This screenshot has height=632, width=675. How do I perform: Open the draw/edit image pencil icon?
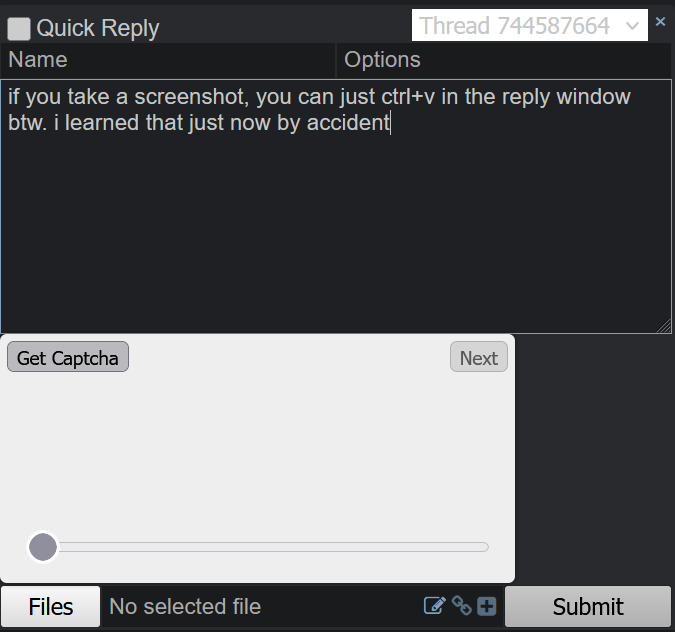435,606
